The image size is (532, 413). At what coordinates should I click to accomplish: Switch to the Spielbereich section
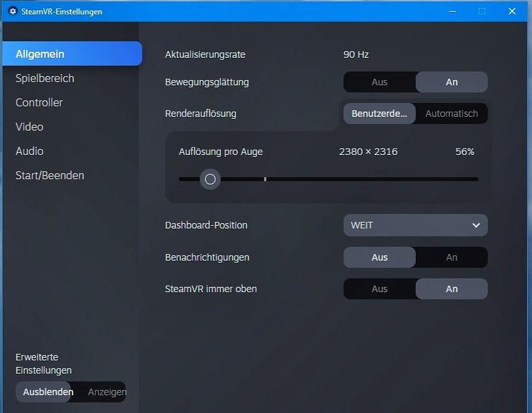point(45,78)
